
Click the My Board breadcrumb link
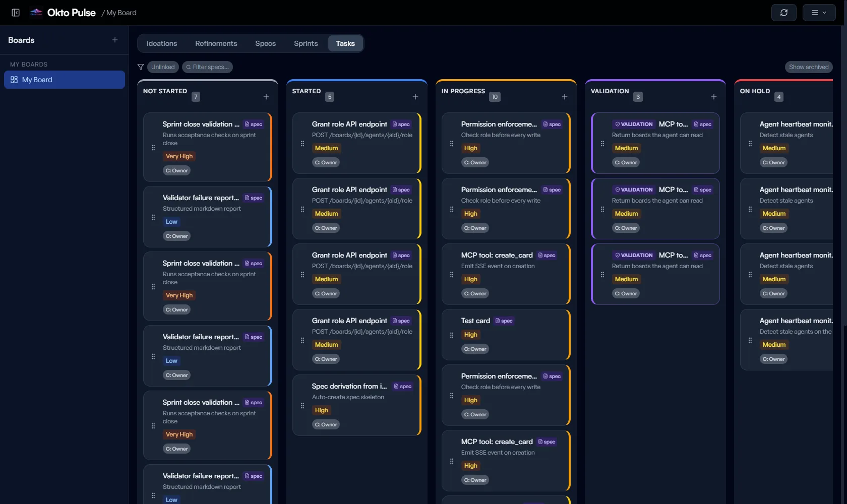pyautogui.click(x=120, y=13)
